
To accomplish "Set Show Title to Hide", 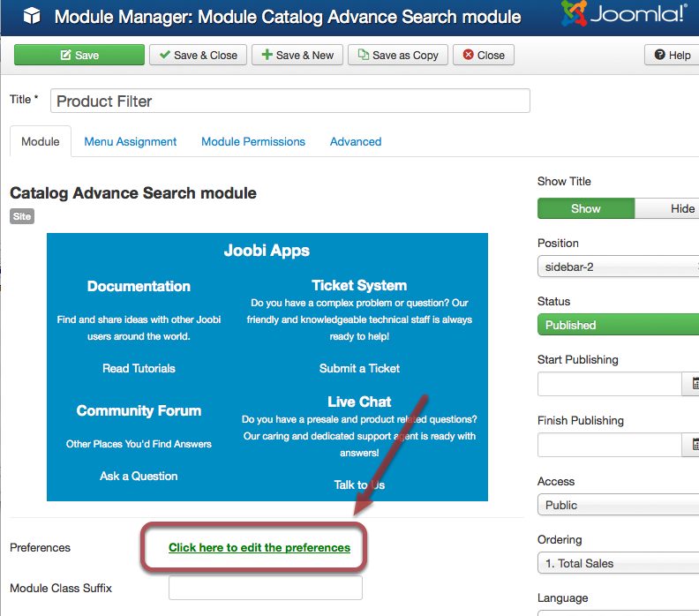I will point(667,208).
